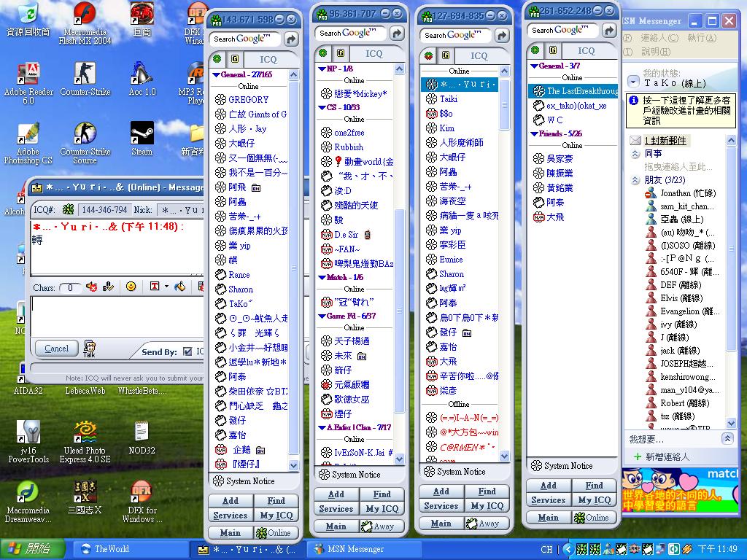Viewport: 747px width, 560px height.
Task: Collapse the General - 3/7 group
Action: click(x=534, y=66)
